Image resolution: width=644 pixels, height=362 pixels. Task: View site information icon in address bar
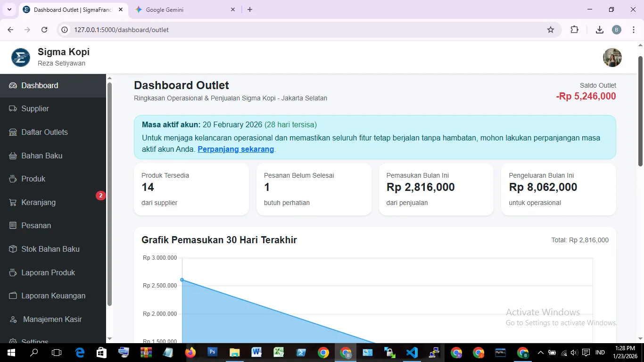click(x=65, y=30)
